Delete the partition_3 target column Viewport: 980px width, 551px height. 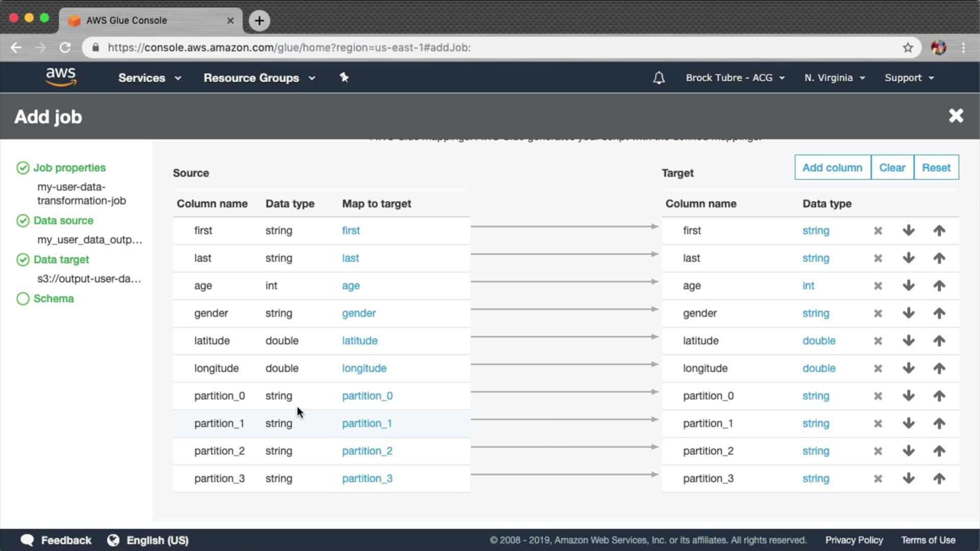coord(878,479)
